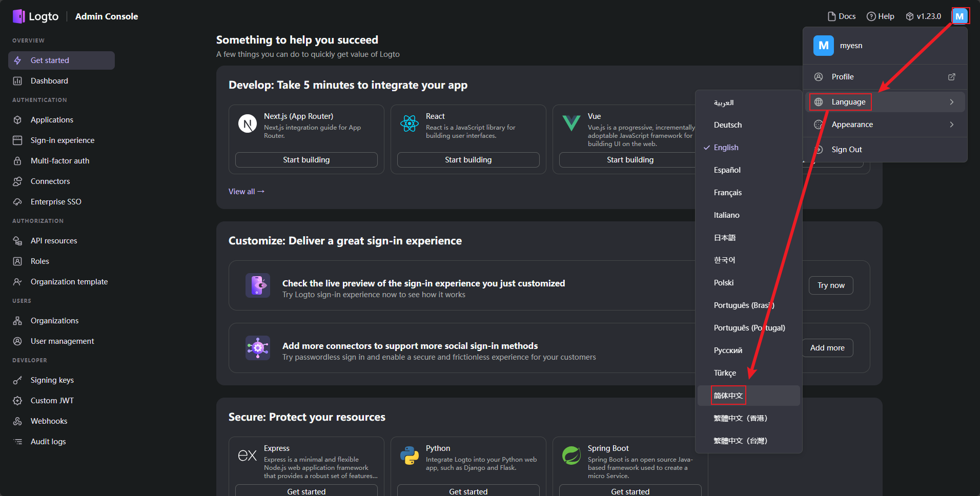
Task: Choose Русский language option
Action: [x=748, y=350]
